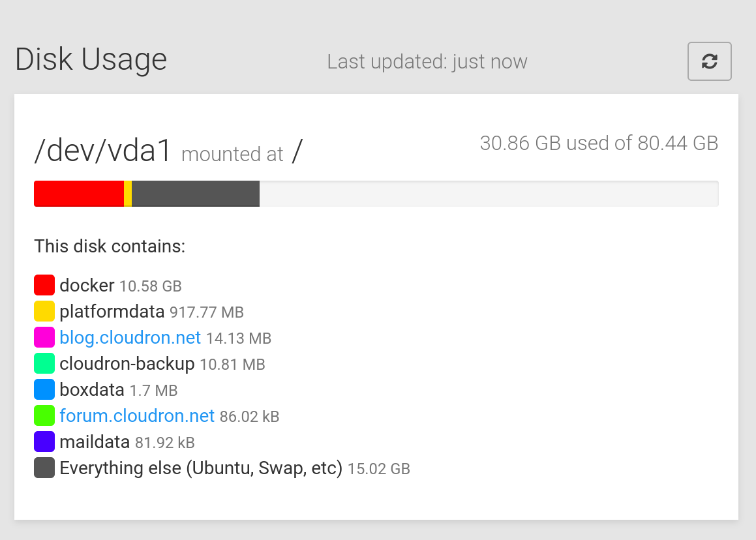Click the dark gray Everything else swatch
Screen dimensions: 756x540
click(44, 468)
